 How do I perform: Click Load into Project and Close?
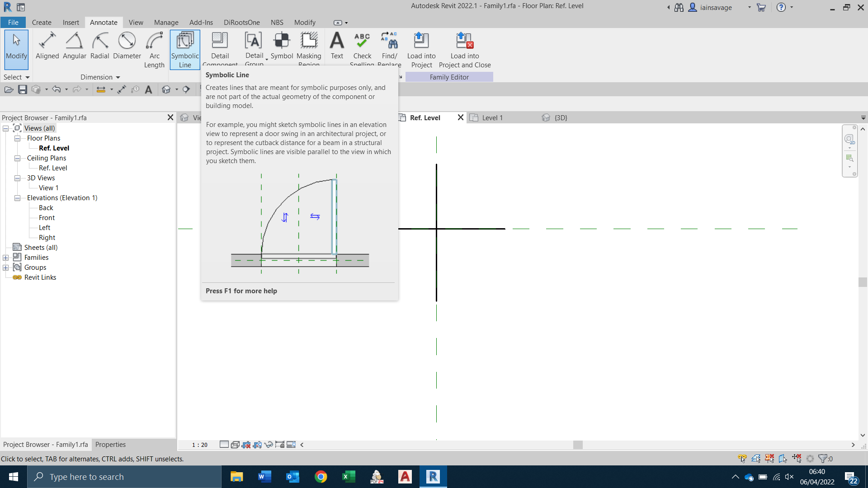(x=465, y=49)
